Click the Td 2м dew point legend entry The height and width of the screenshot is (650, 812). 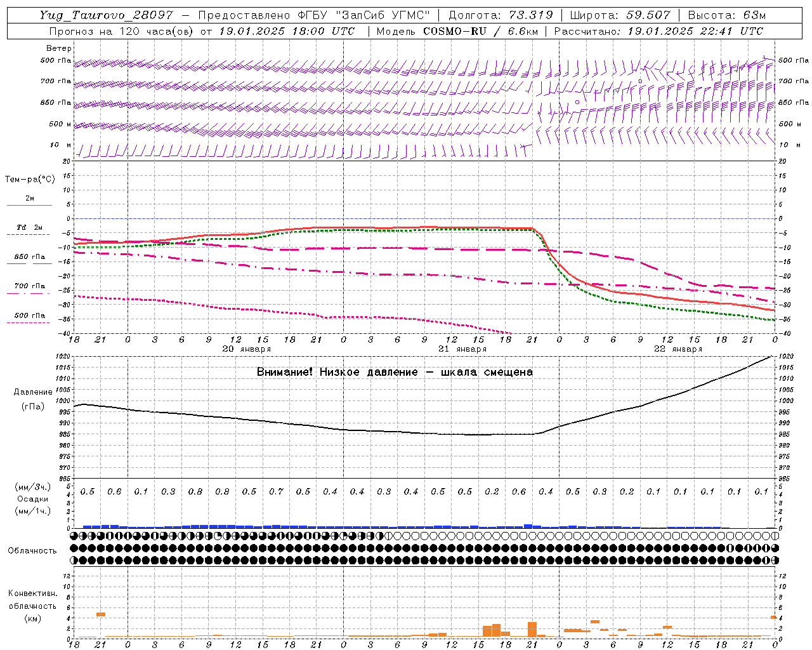tap(30, 227)
